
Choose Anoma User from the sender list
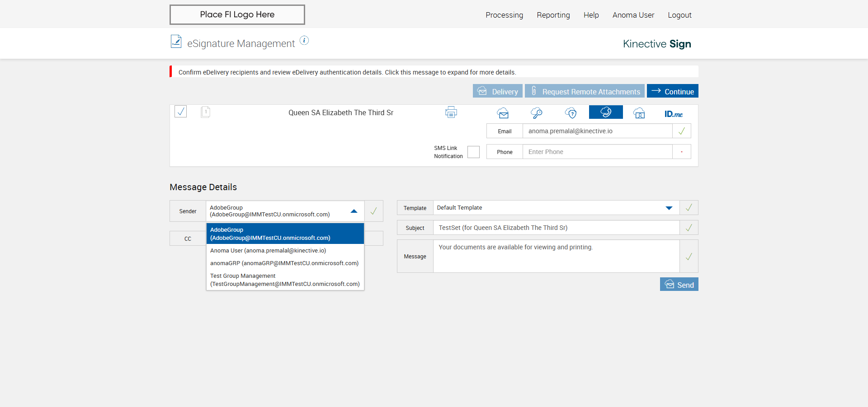(x=268, y=251)
